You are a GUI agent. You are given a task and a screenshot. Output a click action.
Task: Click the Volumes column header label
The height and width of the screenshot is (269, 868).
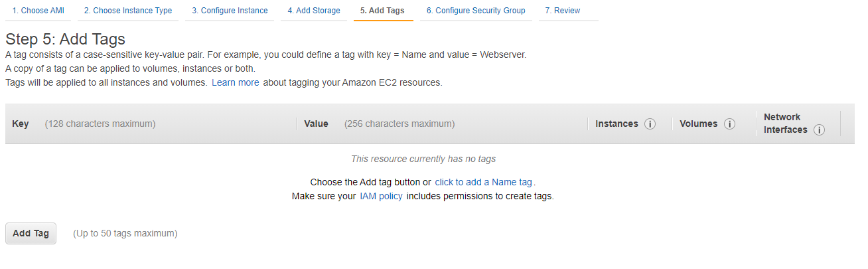coord(698,124)
